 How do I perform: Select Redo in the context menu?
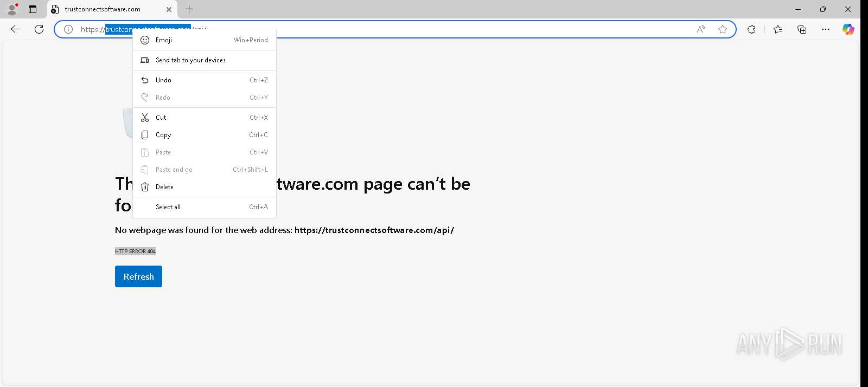205,98
